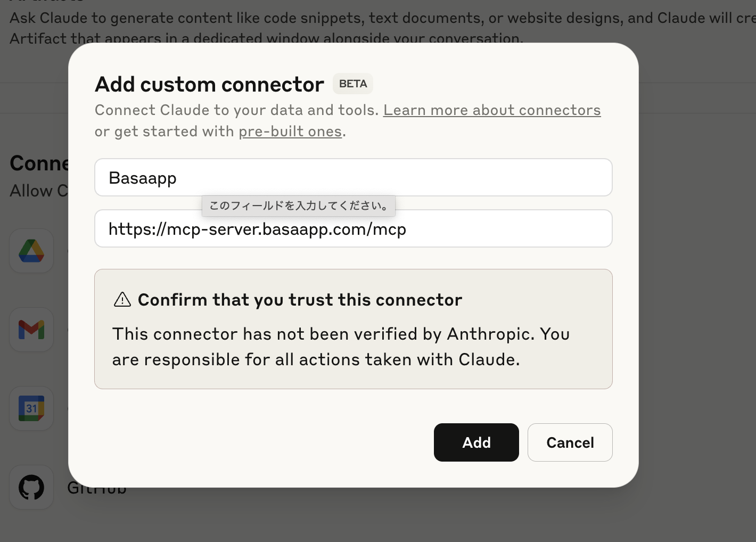Screen dimensions: 756x542
Task: Click the background Connectors heading
Action: click(39, 163)
